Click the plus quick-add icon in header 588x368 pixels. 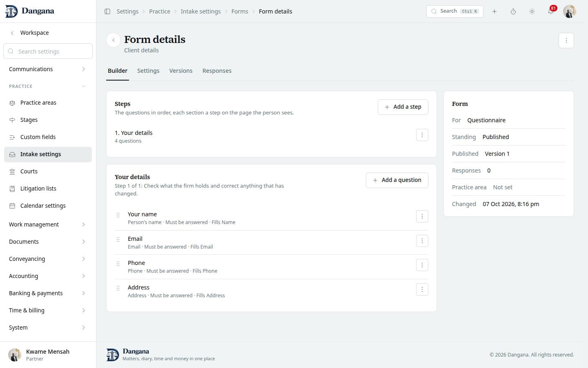pos(494,11)
